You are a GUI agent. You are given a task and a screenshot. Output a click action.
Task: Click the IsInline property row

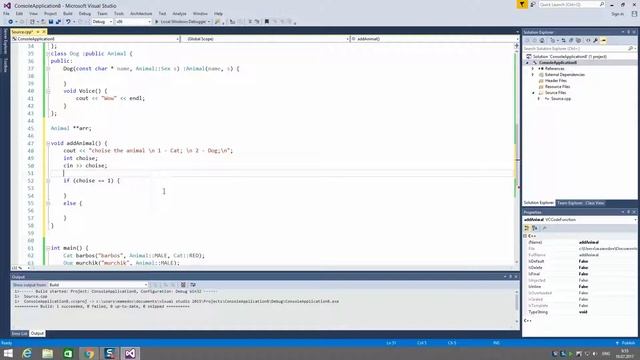580,287
